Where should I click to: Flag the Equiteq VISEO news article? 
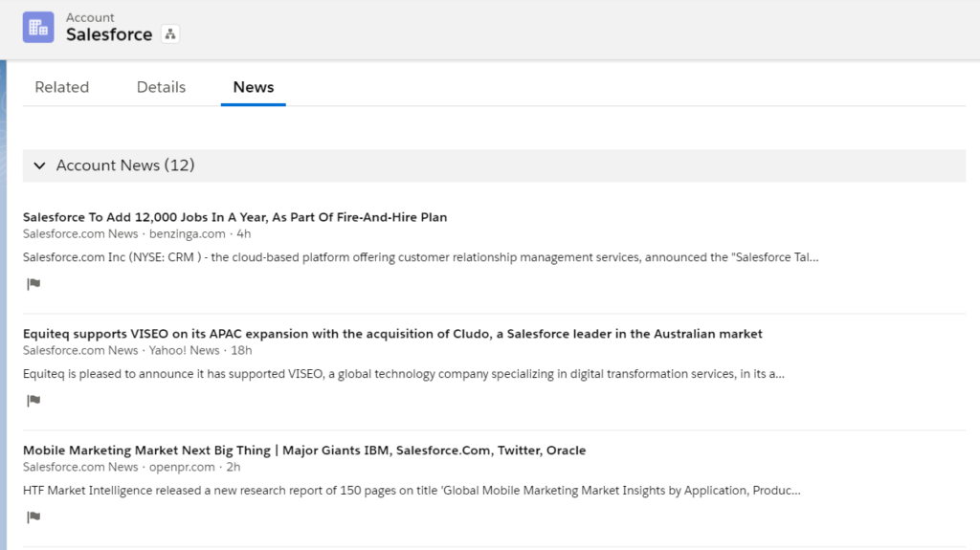click(33, 401)
